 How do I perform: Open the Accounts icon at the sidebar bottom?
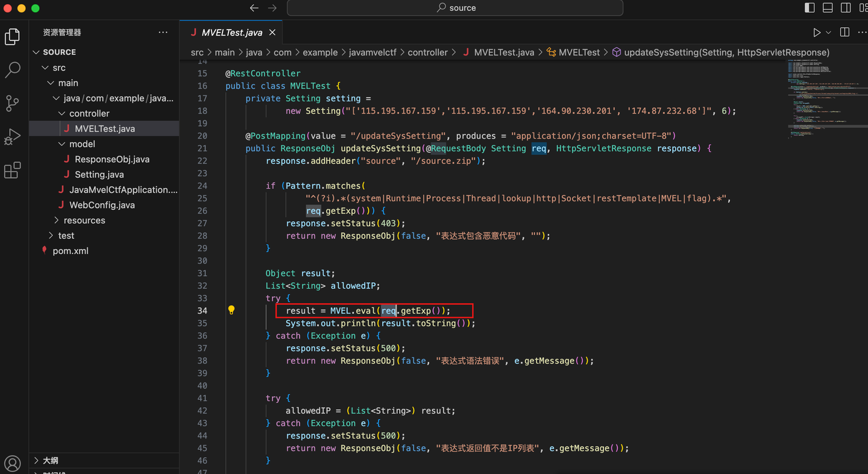tap(12, 463)
